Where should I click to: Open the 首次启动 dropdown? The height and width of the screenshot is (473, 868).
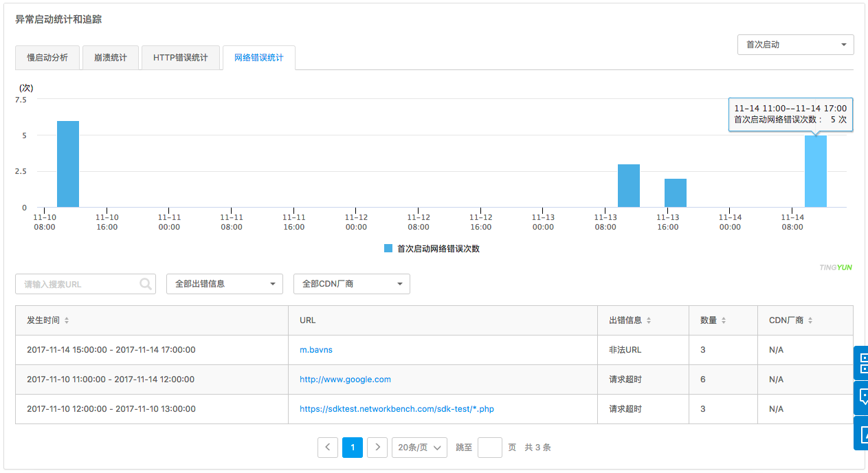pos(795,45)
